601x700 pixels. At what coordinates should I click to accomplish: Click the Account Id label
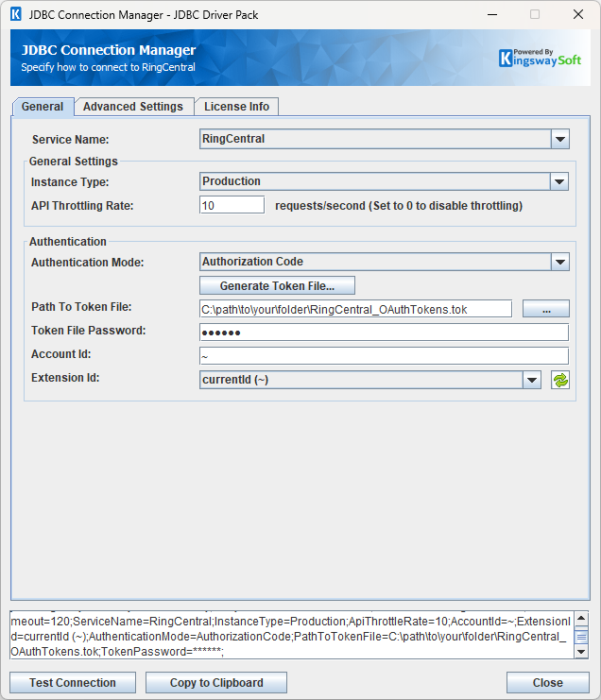(x=61, y=354)
